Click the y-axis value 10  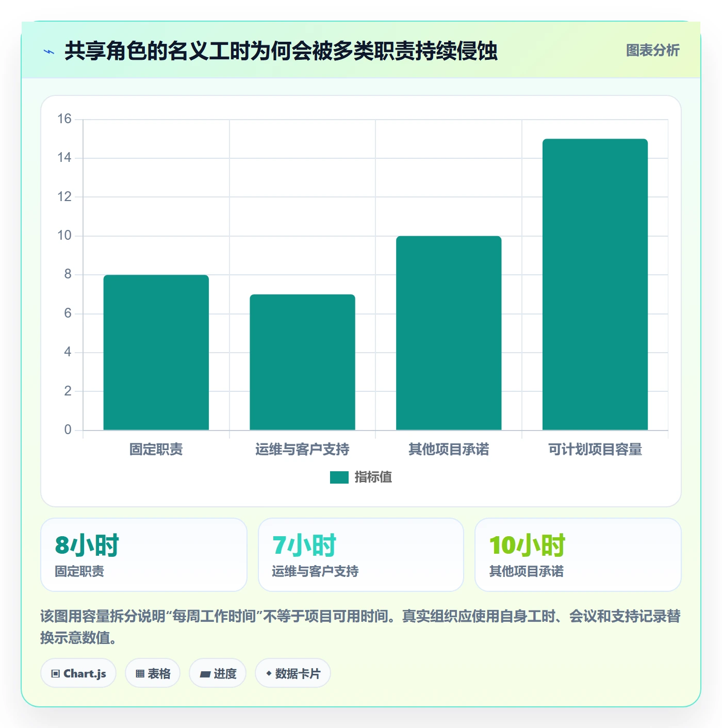coord(64,236)
